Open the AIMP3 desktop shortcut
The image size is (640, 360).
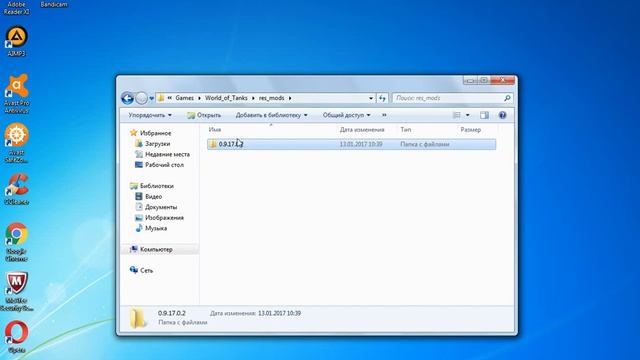(x=16, y=41)
